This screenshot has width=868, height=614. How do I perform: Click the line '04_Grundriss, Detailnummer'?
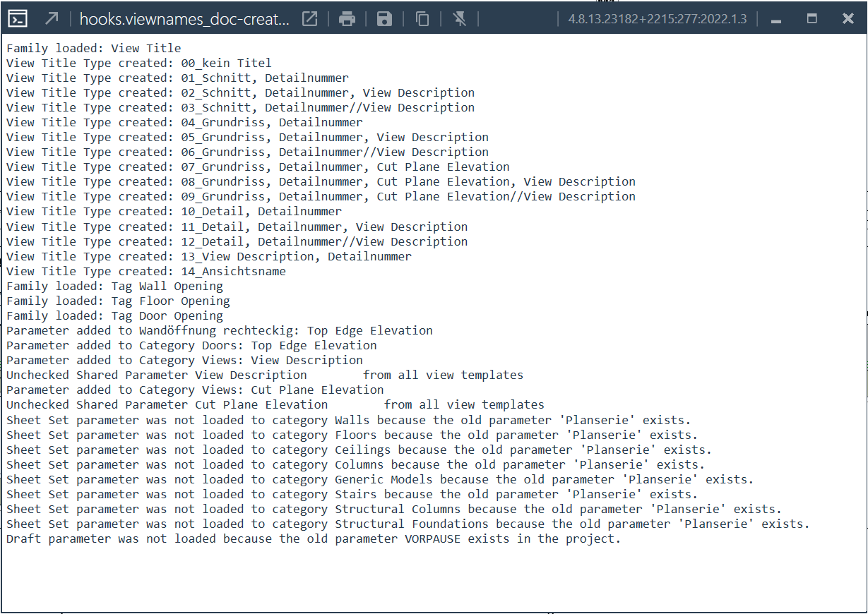[x=184, y=123]
